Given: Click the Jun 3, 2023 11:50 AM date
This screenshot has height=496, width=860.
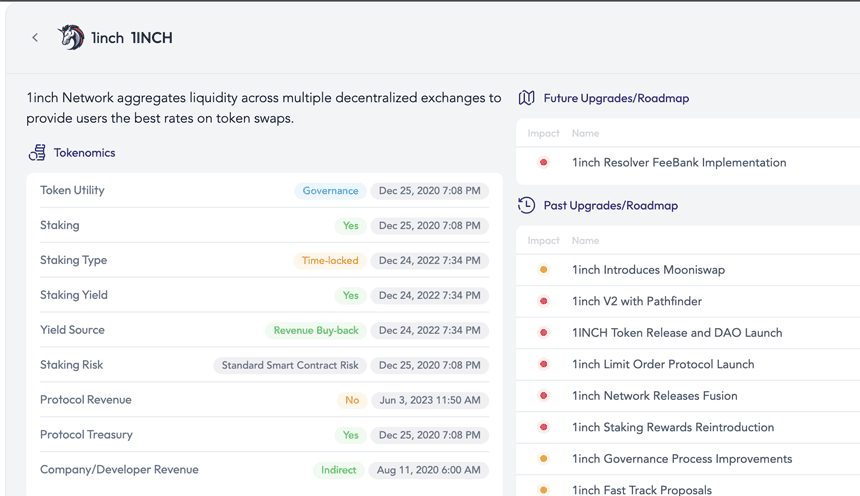Looking at the screenshot, I should click(430, 400).
